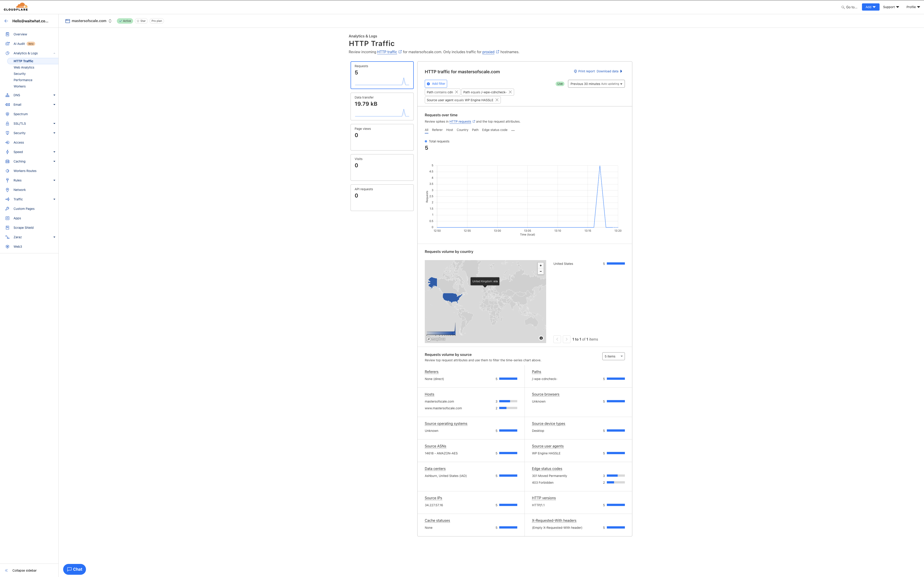Remove the 'Path contains cdn' filter
Image resolution: width=924 pixels, height=577 pixels.
[x=456, y=92]
